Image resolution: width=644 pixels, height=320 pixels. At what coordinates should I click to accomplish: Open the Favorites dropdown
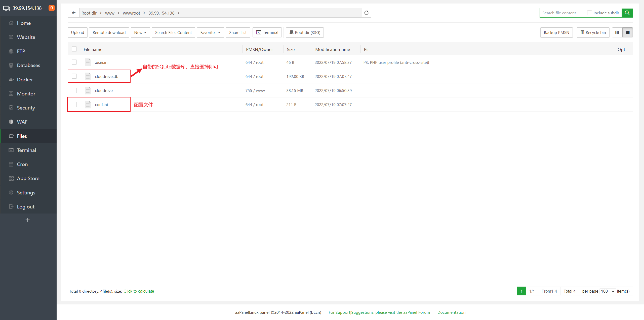pyautogui.click(x=210, y=32)
